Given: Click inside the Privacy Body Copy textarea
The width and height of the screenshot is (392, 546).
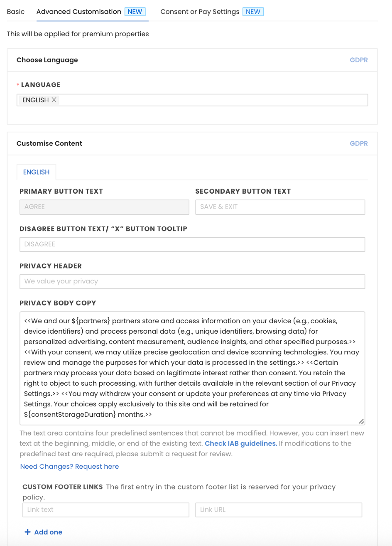Looking at the screenshot, I should click(x=192, y=368).
